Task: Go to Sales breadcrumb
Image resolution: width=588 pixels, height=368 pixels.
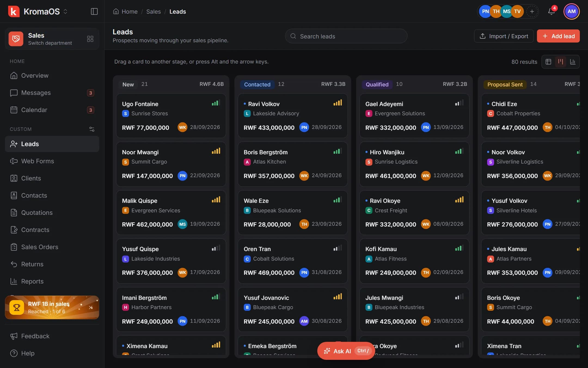Action: 154,11
